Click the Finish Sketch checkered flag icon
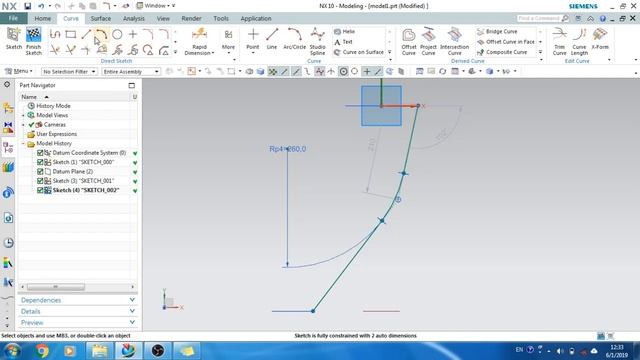 33,34
